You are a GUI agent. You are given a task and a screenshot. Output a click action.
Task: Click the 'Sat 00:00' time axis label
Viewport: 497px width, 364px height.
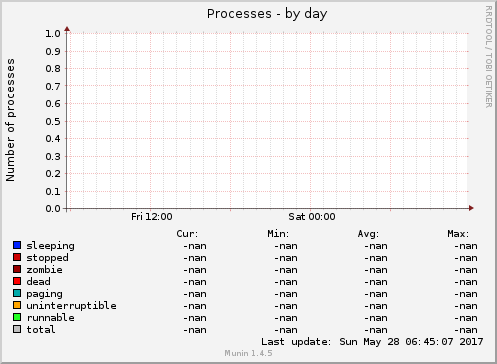click(x=312, y=217)
